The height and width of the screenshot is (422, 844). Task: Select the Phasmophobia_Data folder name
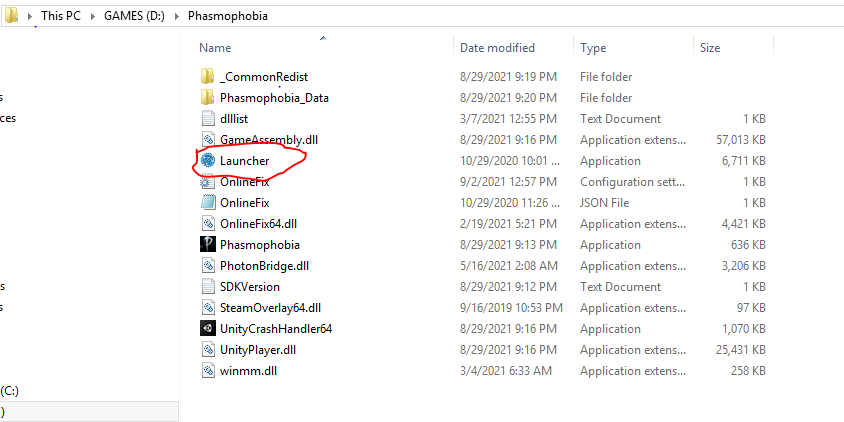[275, 98]
